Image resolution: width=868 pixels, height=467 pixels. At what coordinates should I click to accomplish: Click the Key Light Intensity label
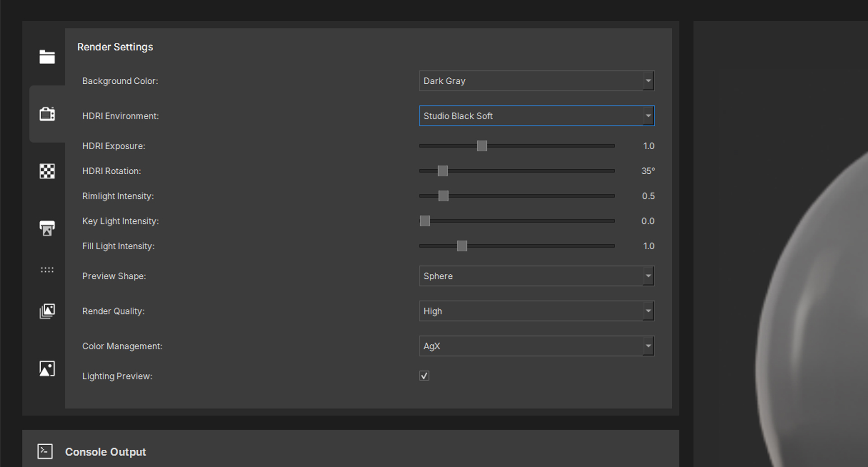coord(121,221)
